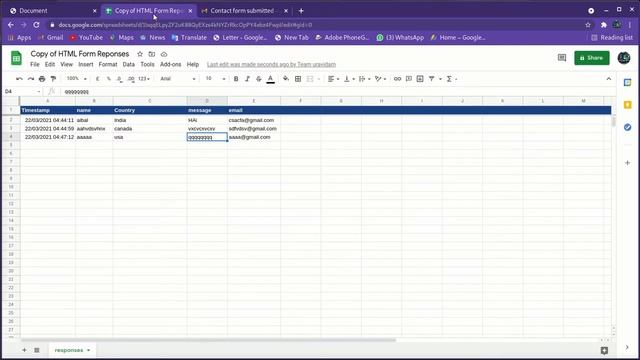Image resolution: width=640 pixels, height=360 pixels.
Task: Open the Format menu
Action: 108,64
